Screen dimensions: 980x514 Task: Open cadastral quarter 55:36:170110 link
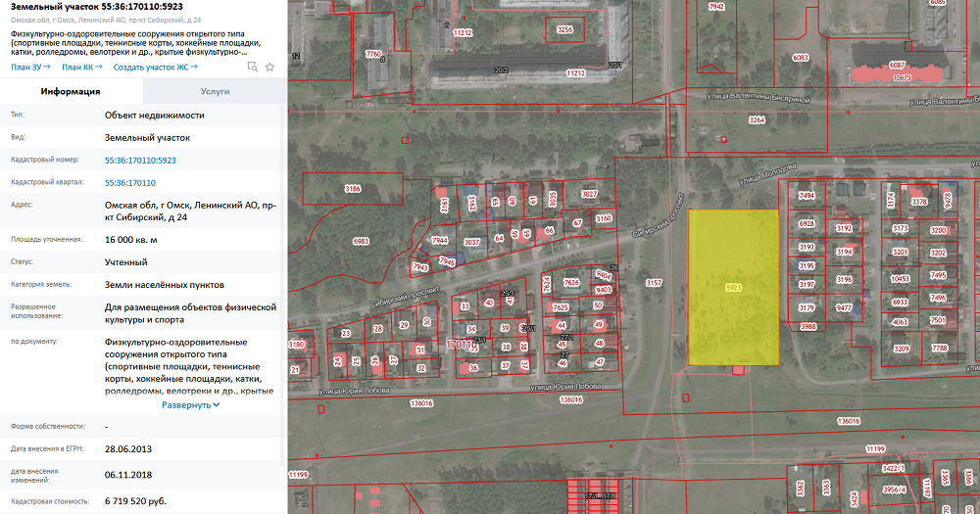click(x=130, y=182)
